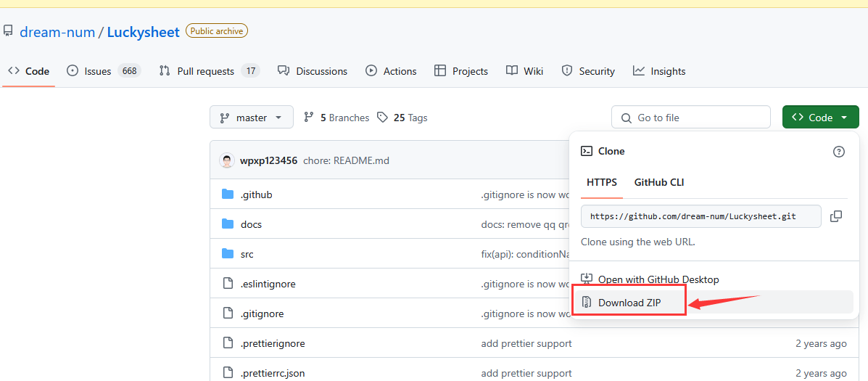Viewport: 868px width, 381px height.
Task: Open .eslintignore's .gitignore is now commit message
Action: click(525, 284)
